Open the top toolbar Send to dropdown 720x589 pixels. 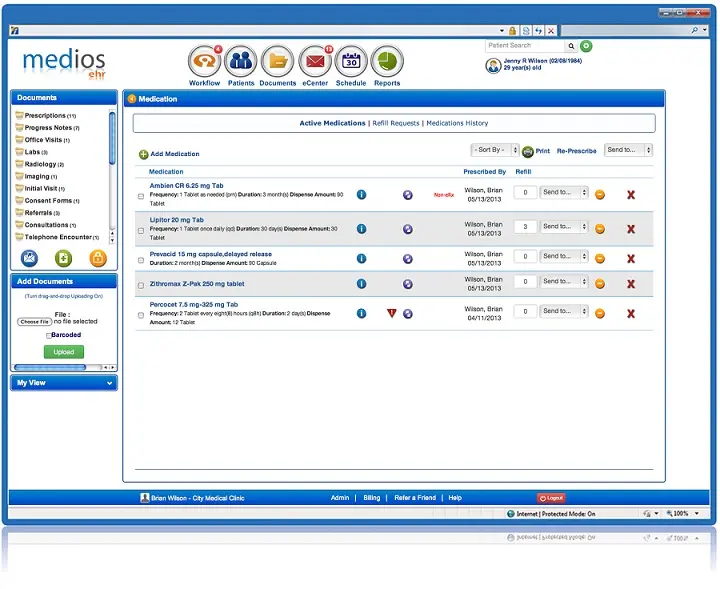(x=628, y=150)
